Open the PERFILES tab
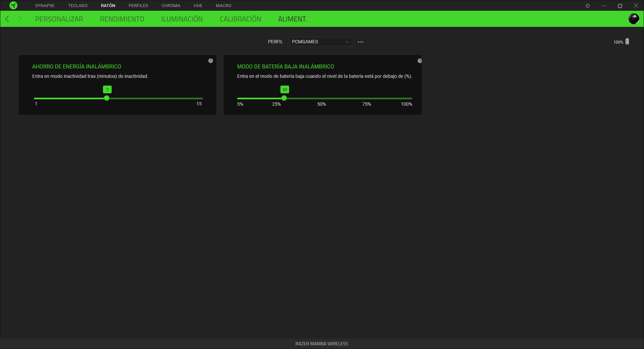644x349 pixels. (138, 6)
